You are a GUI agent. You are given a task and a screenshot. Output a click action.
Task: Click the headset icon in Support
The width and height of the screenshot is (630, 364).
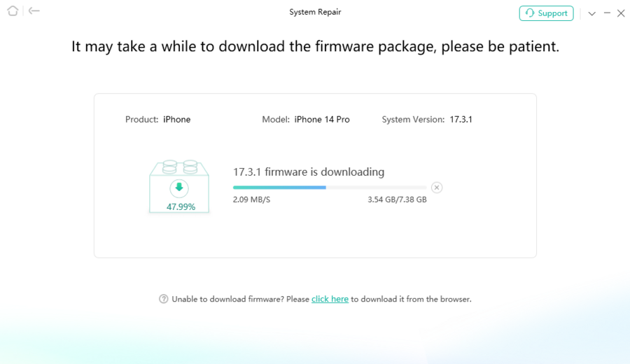coord(530,13)
